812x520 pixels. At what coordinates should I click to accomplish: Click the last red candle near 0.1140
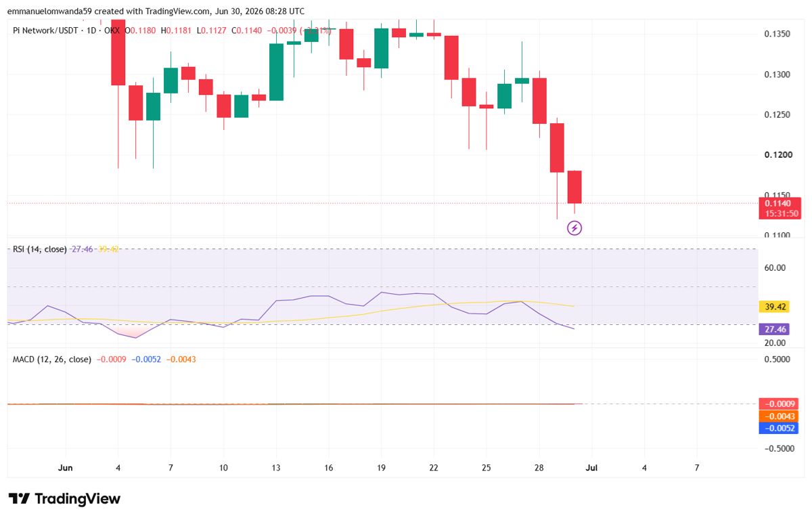[x=574, y=187]
